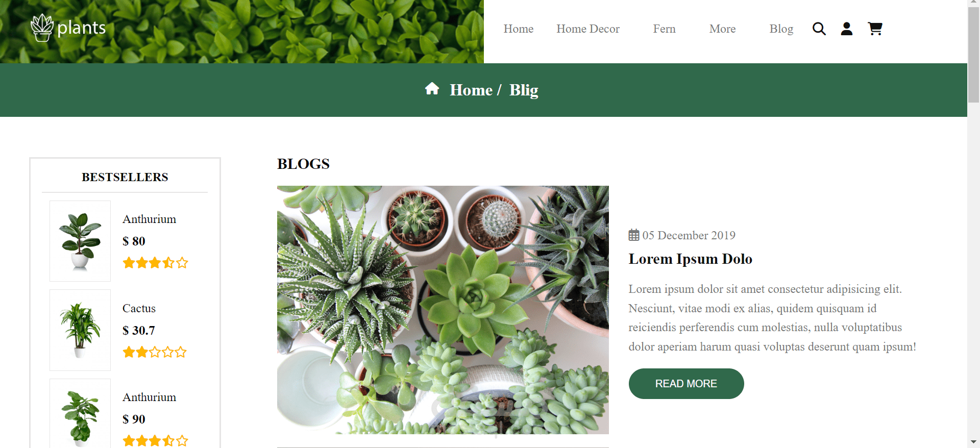
Task: Open the Blog nav item
Action: pos(781,29)
